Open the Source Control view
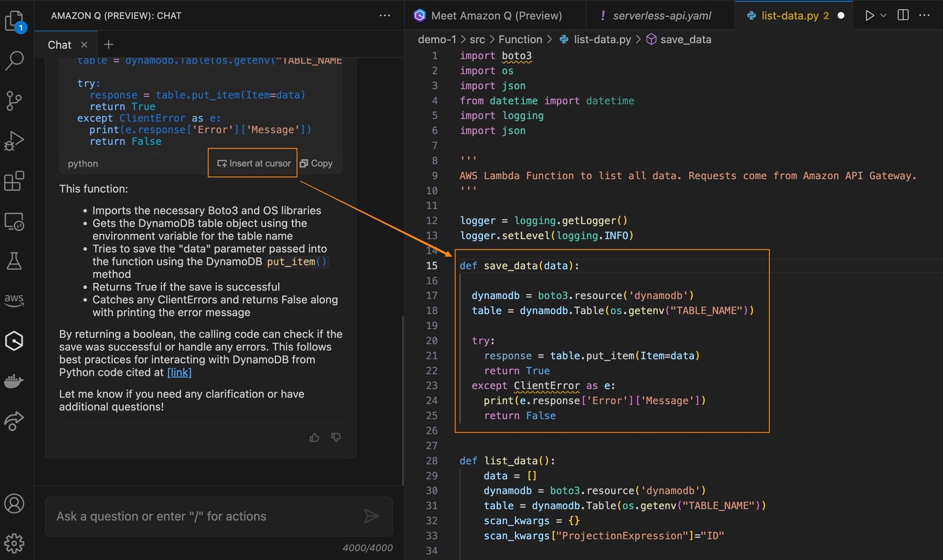943x560 pixels. (x=15, y=101)
